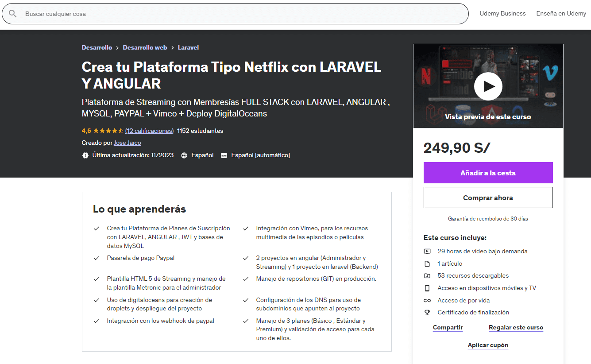
Task: Click the search magnifier icon
Action: click(12, 14)
